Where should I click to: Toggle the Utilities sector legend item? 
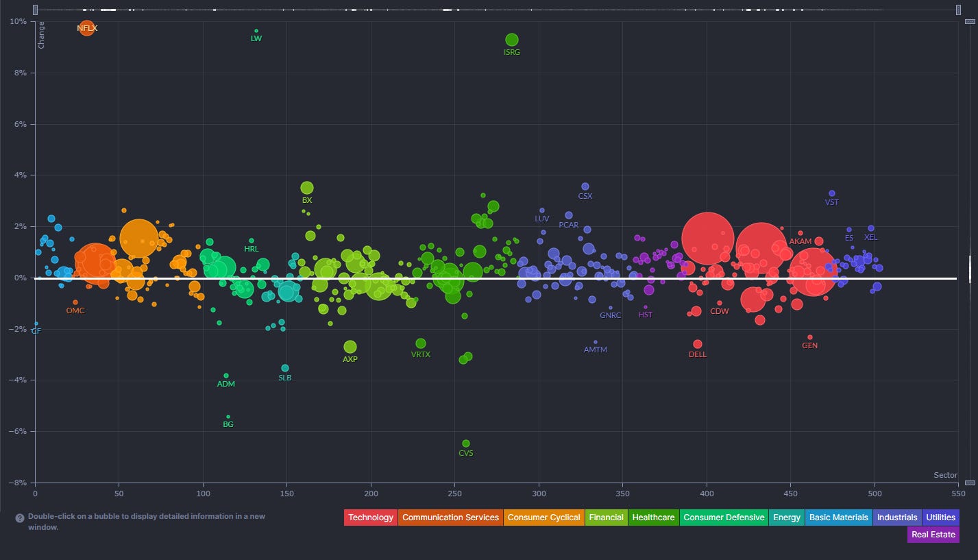coord(940,518)
